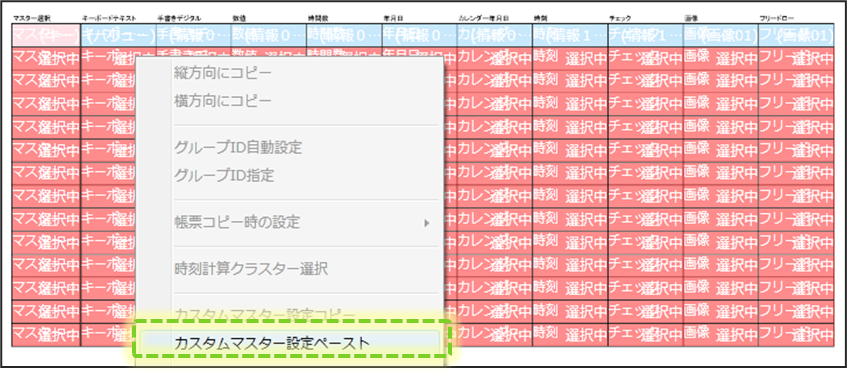Click the マスター選択 column header
The height and width of the screenshot is (375, 847).
click(31, 18)
